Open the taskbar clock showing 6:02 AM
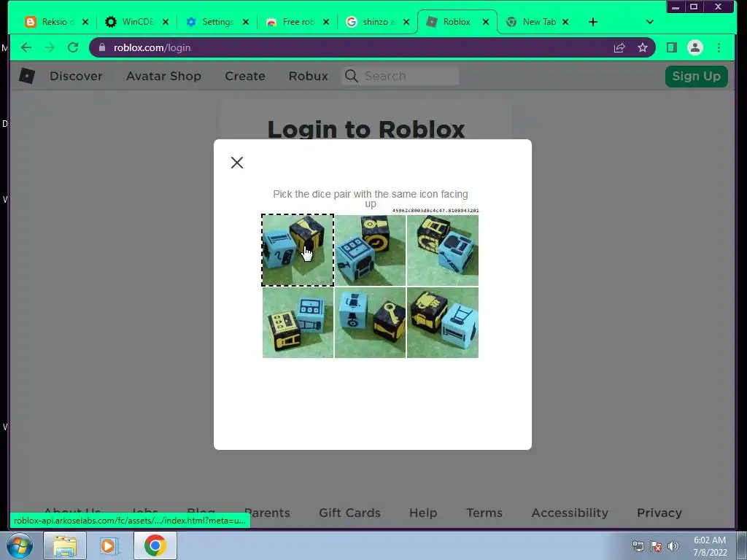747x560 pixels. 710,546
